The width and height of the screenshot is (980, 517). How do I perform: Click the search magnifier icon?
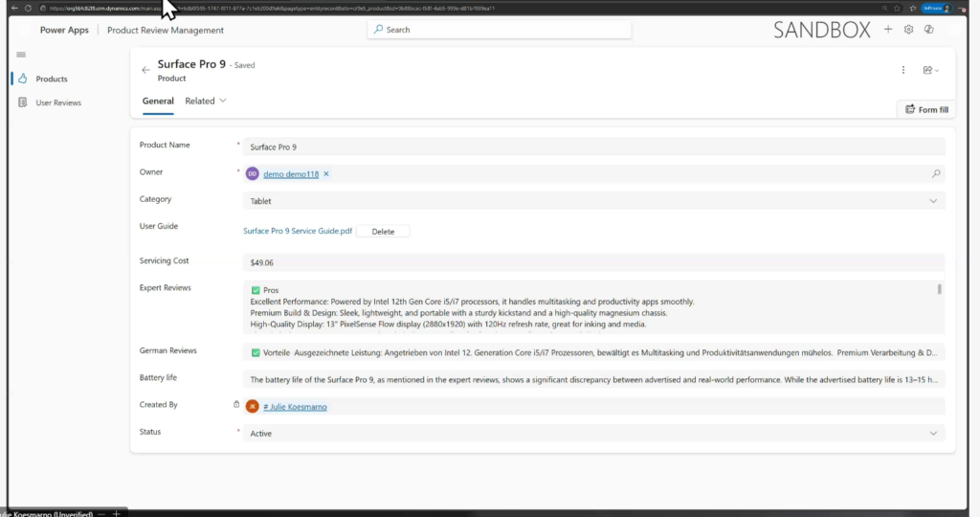(378, 30)
